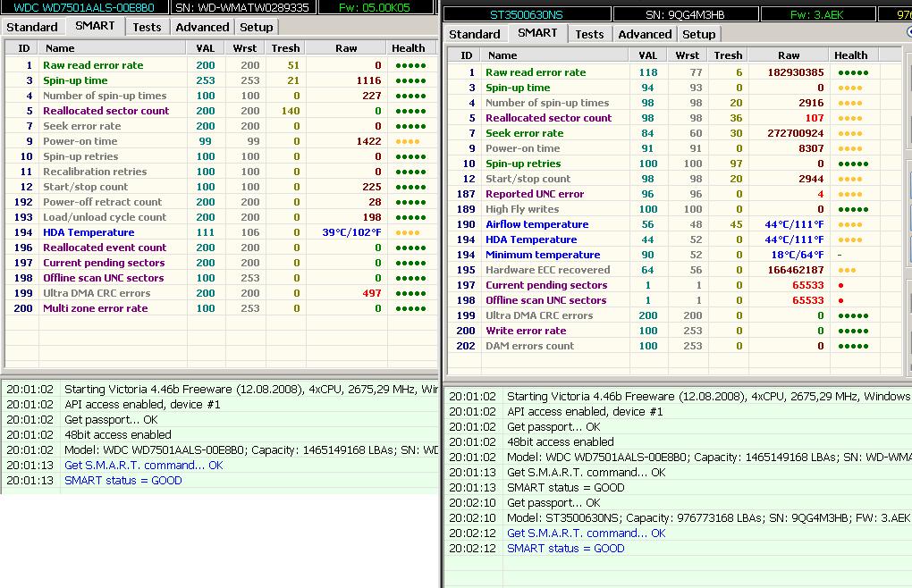Click serial number WD-WMATW0289335 field
Viewport: 912px width, 588px height.
pyautogui.click(x=242, y=7)
